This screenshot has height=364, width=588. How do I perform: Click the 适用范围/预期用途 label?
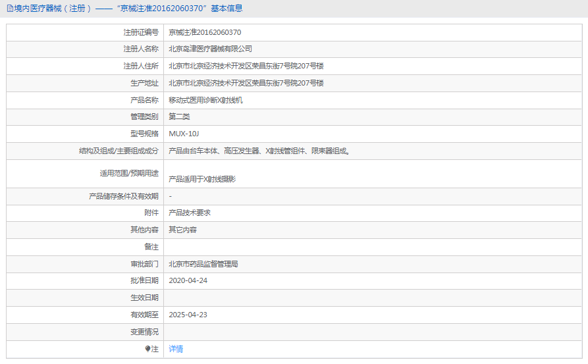tap(129, 173)
